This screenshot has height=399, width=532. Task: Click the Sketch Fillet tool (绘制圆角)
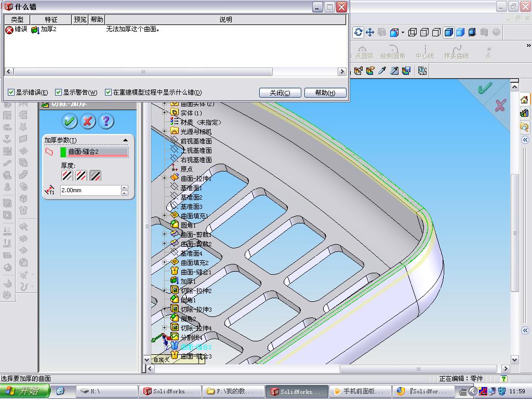pyautogui.click(x=393, y=52)
